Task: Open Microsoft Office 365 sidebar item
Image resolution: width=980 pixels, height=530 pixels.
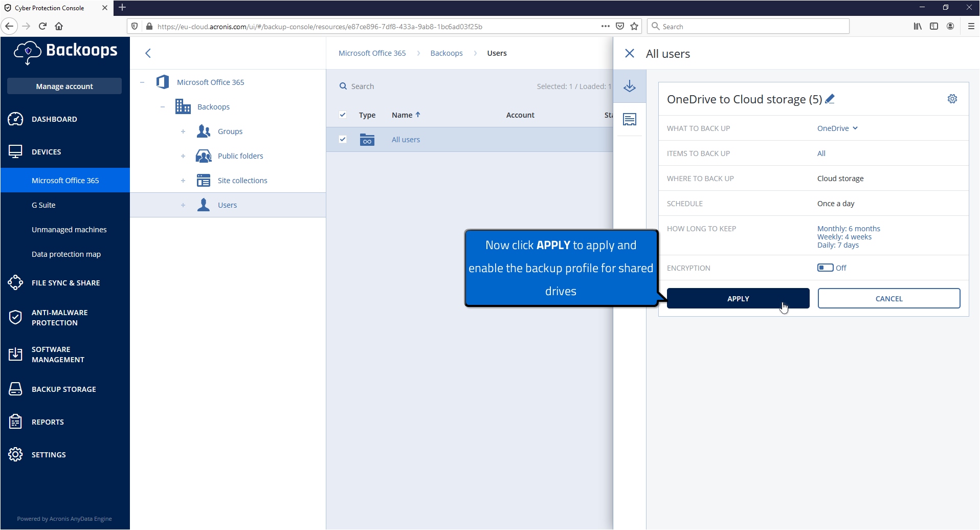Action: 65,180
